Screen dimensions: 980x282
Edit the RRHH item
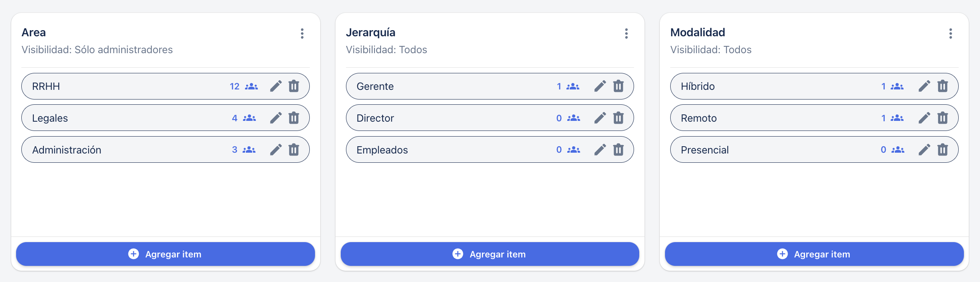pyautogui.click(x=276, y=86)
